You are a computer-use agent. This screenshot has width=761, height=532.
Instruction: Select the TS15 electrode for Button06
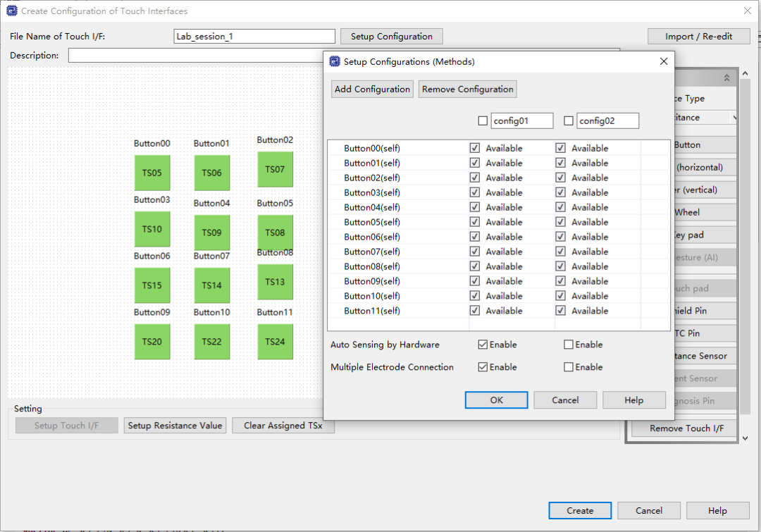tap(152, 285)
